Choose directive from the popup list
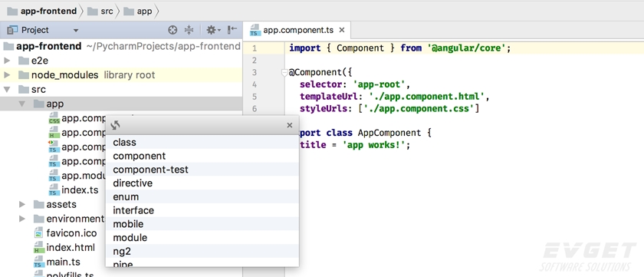Screen dimensions: 644x277 [202, 183]
